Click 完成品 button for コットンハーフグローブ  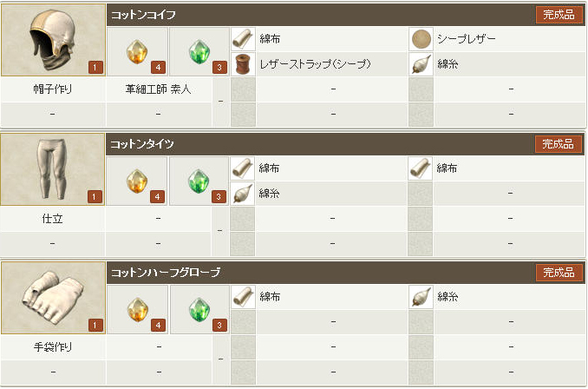coord(559,273)
